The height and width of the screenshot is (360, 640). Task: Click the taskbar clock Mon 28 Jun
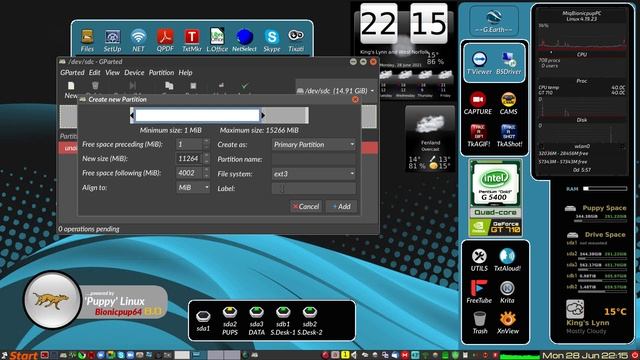[x=585, y=356]
